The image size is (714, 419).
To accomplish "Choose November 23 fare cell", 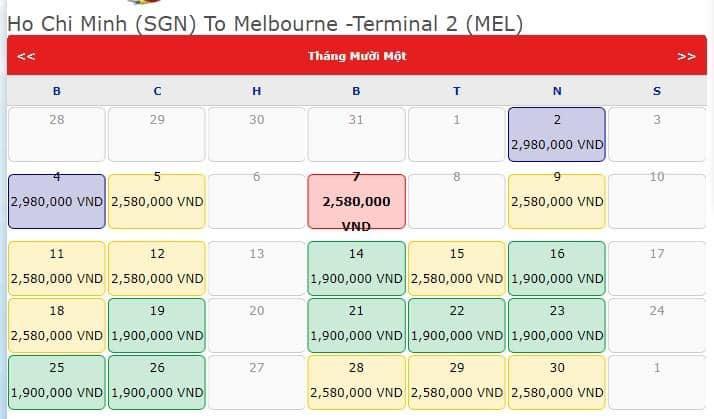I will pos(557,326).
